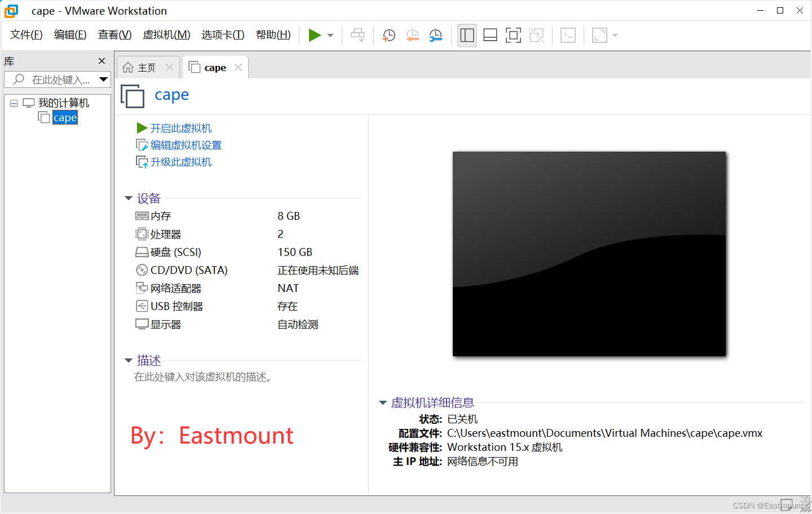Open the stretch display dropdown arrow
This screenshot has height=514, width=812.
pos(615,36)
